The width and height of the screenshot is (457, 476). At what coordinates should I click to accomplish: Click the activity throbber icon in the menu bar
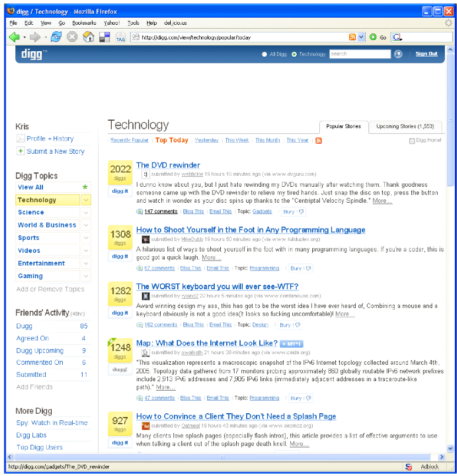pos(449,23)
